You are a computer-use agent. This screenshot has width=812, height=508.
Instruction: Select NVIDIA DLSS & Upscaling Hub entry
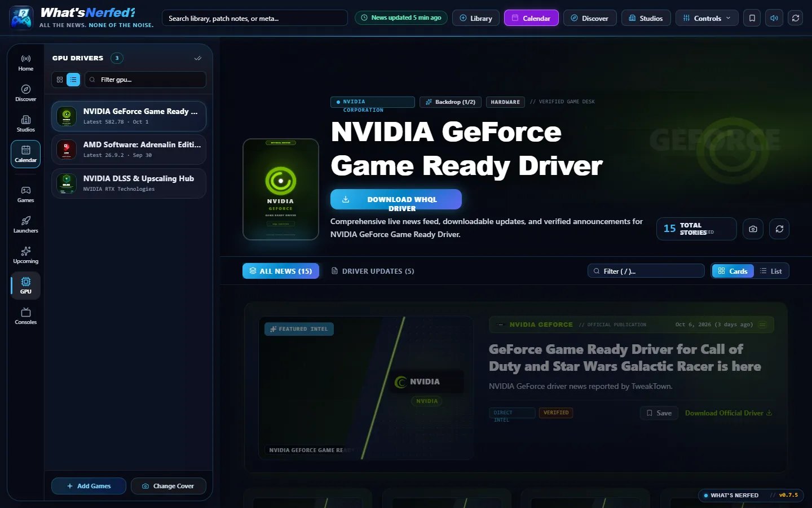click(x=129, y=183)
